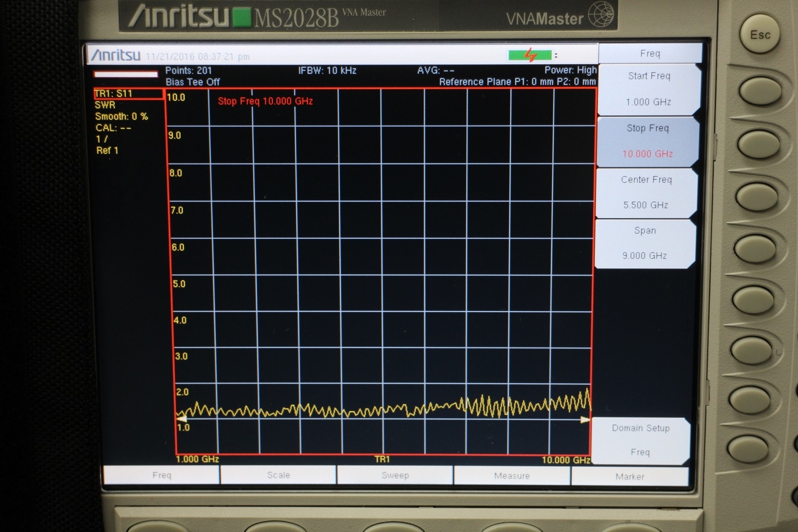Screen dimensions: 798x532
Task: Open the Measure menu
Action: (x=512, y=476)
